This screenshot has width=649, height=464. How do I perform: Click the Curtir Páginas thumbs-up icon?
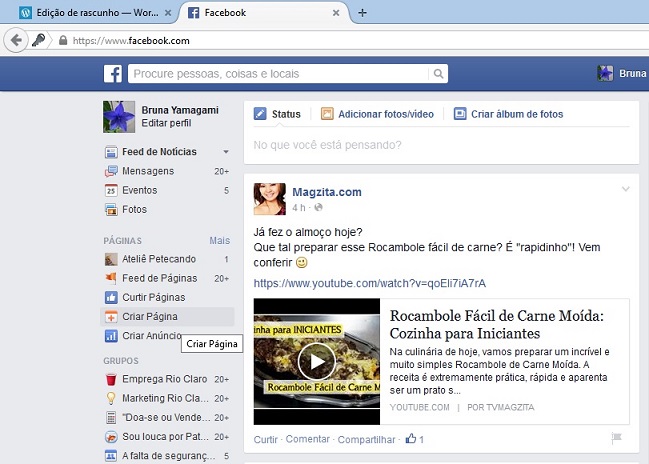click(x=111, y=297)
